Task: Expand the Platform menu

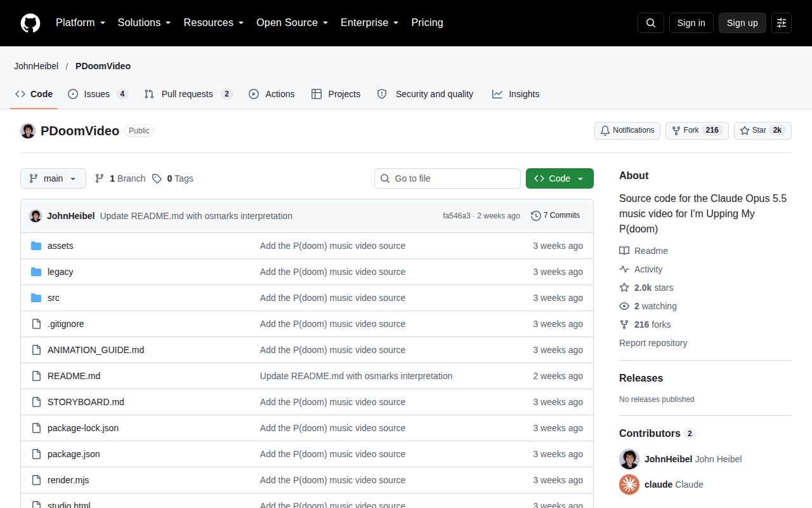Action: click(x=81, y=23)
